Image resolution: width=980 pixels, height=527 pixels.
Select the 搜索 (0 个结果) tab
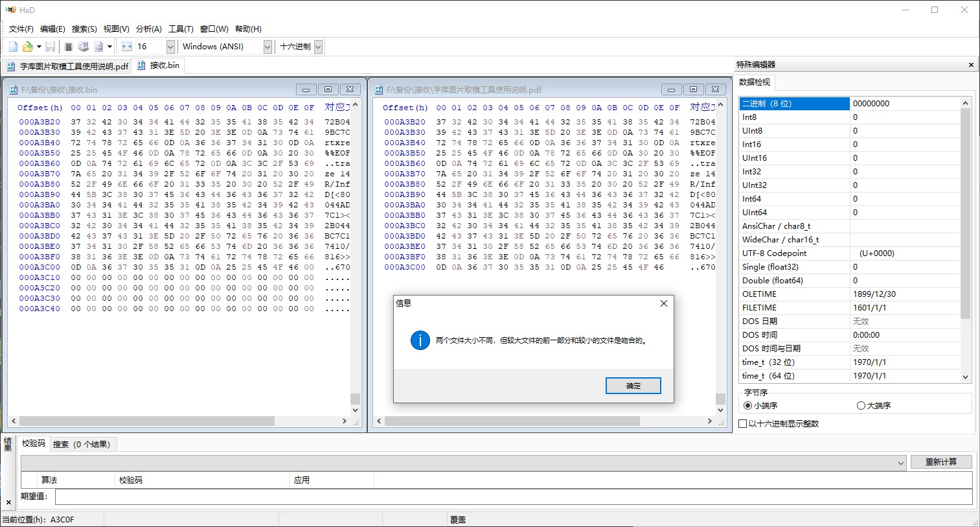[82, 444]
